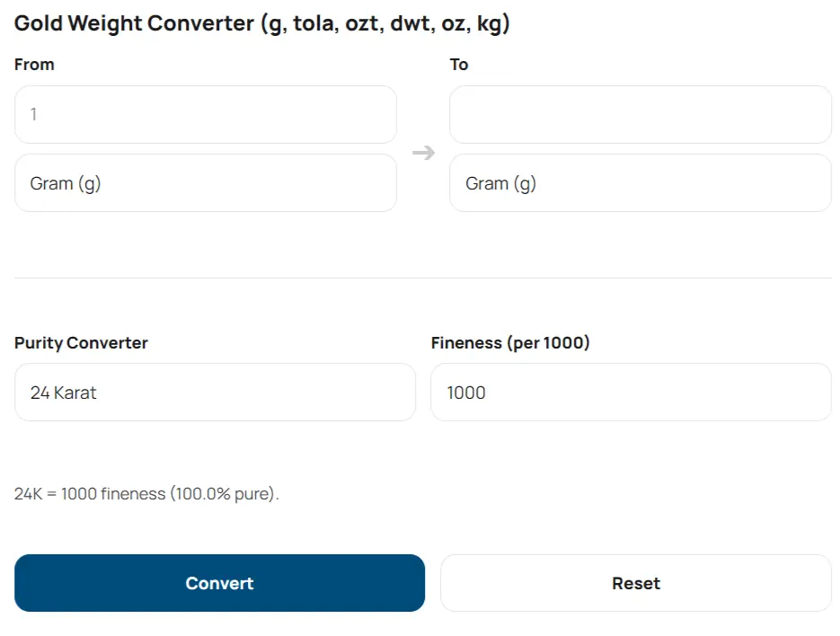Click the Purity Converter label
Viewport: 840px width, 636px height.
81,343
